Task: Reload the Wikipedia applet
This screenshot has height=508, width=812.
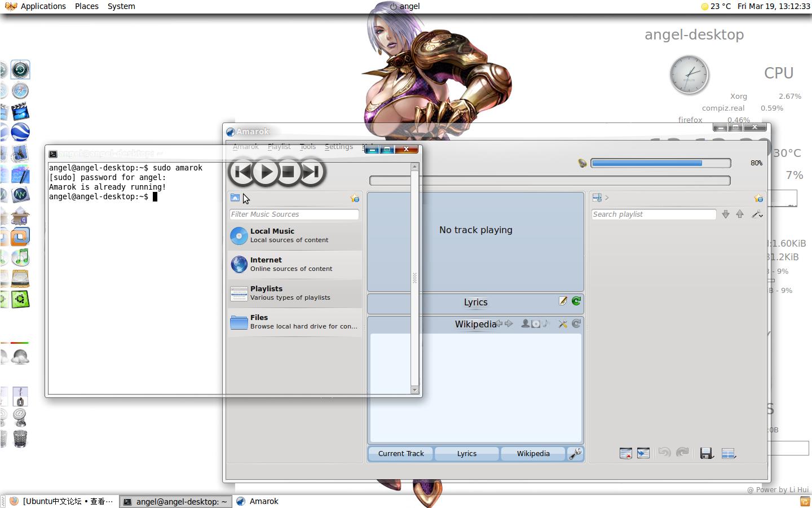Action: (x=576, y=323)
